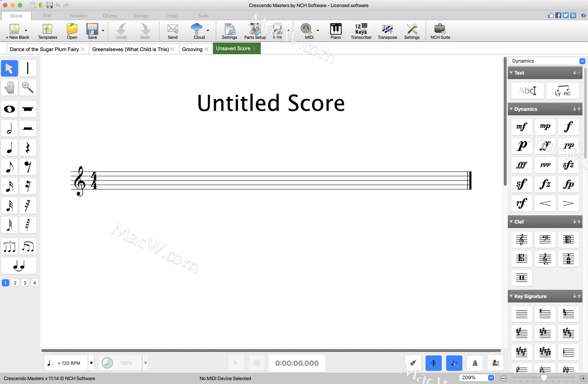Select the eighth rest tool

tap(28, 167)
